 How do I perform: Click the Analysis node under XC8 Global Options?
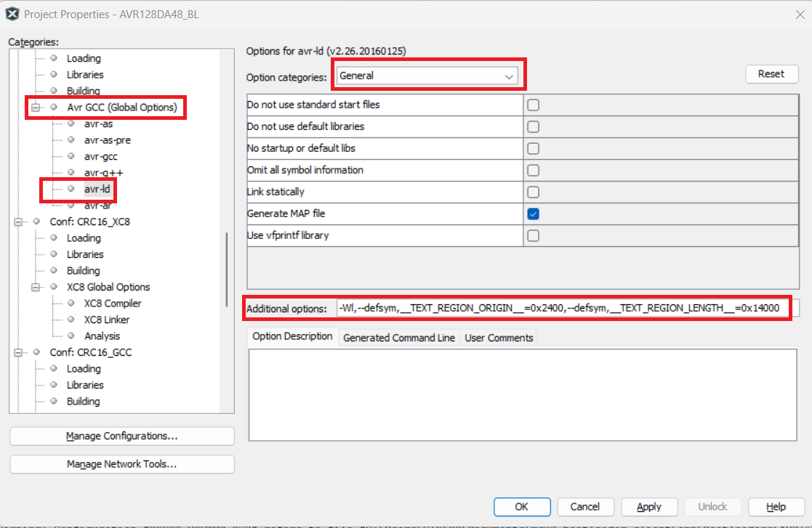click(102, 336)
